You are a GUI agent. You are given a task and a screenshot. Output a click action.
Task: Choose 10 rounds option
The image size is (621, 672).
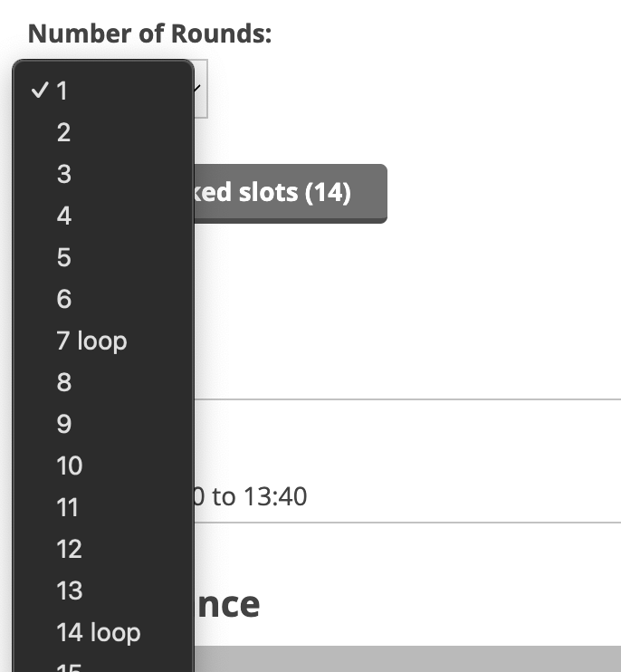(x=103, y=465)
